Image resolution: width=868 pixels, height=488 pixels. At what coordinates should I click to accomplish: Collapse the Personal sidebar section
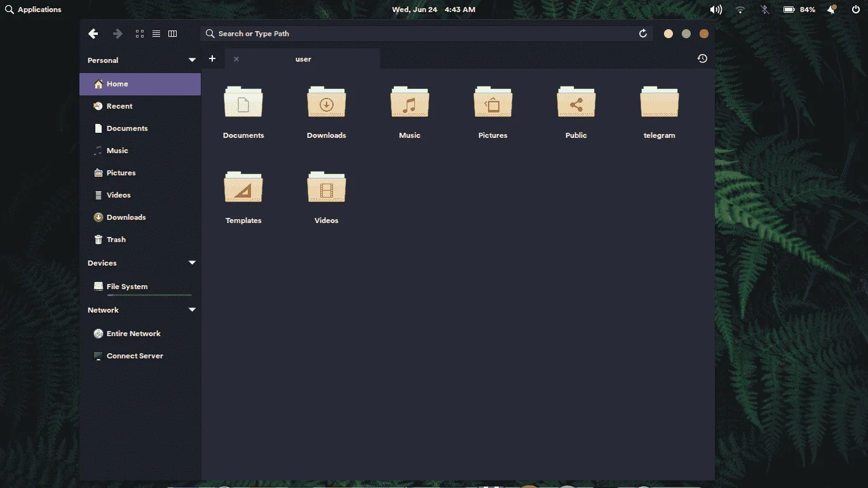point(192,60)
